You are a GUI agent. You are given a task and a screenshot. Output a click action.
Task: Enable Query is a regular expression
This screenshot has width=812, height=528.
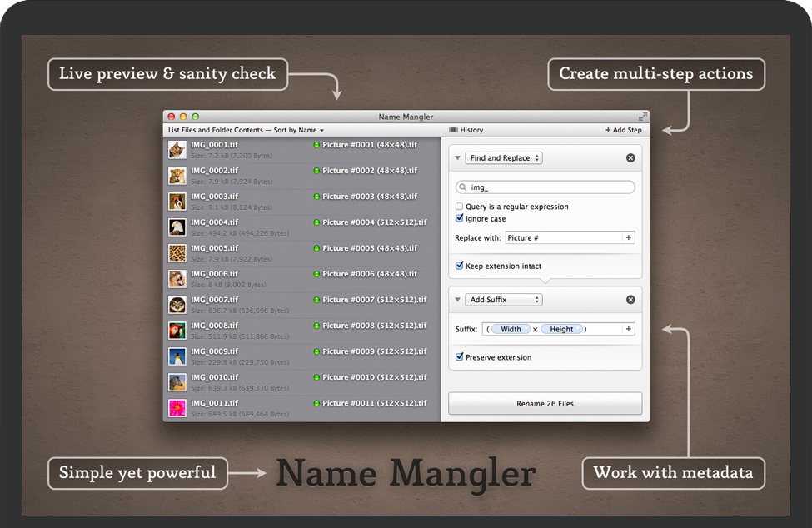[x=459, y=206]
